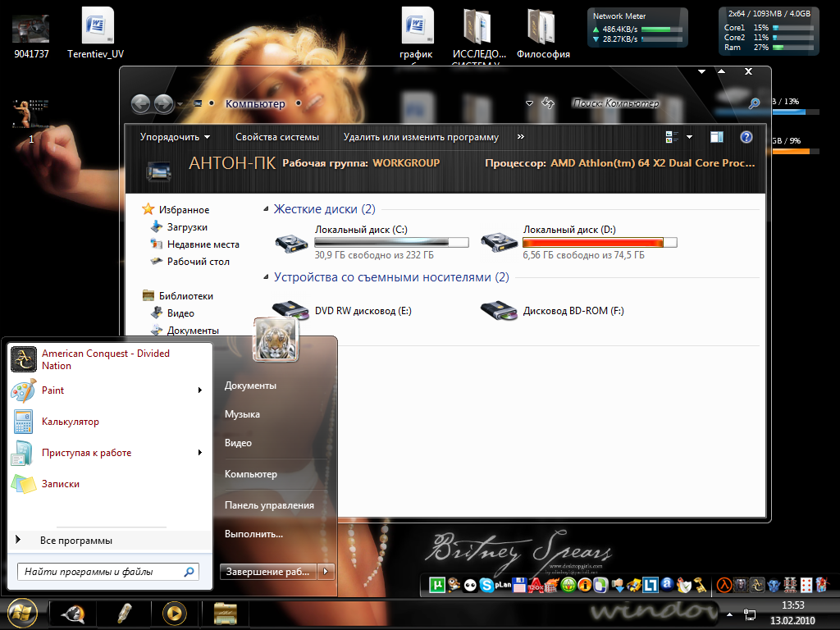Open the orange info 'i' dock icon
Viewport: 840px width, 630px height.
[x=585, y=585]
